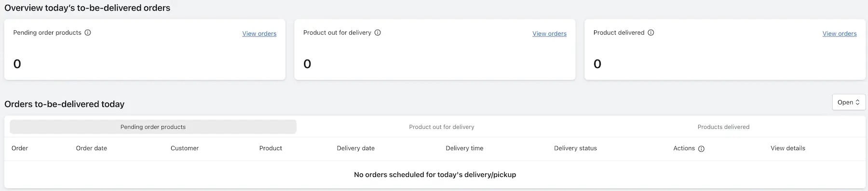The width and height of the screenshot is (868, 191).
Task: Open the Open status dropdown
Action: point(849,102)
